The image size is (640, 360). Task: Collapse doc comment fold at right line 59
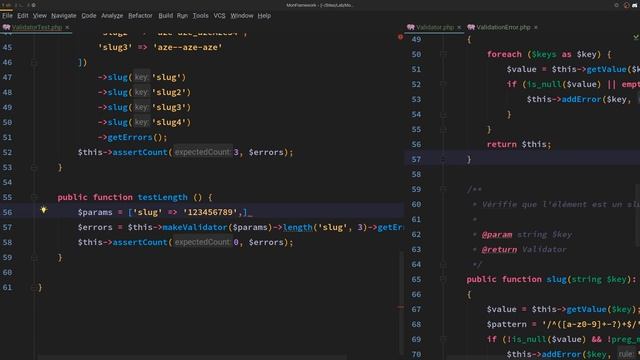443,189
